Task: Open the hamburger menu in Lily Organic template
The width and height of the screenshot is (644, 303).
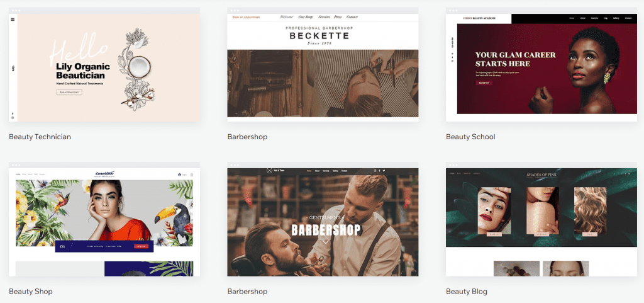Action: pyautogui.click(x=13, y=20)
